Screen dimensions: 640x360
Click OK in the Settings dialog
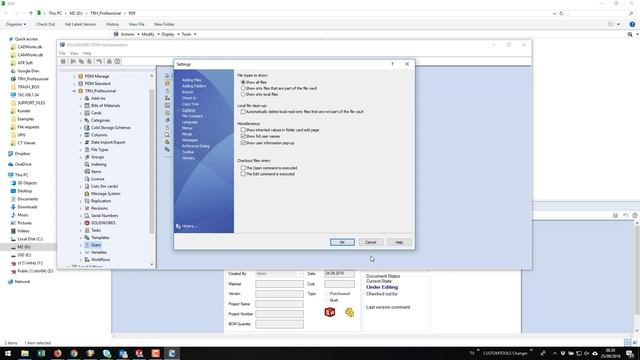click(342, 242)
